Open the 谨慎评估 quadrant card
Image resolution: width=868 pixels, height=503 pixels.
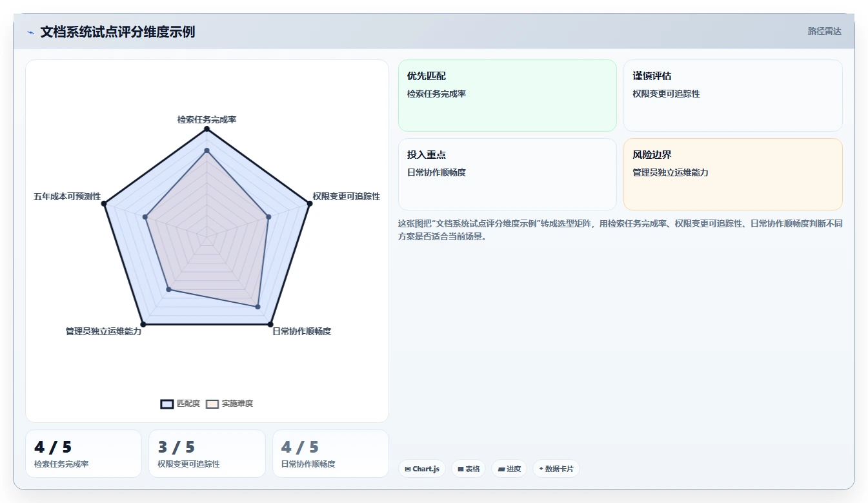pyautogui.click(x=732, y=96)
